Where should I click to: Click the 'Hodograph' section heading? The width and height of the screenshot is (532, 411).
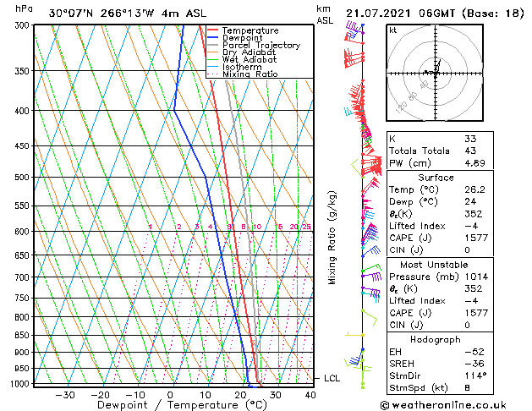[436, 340]
